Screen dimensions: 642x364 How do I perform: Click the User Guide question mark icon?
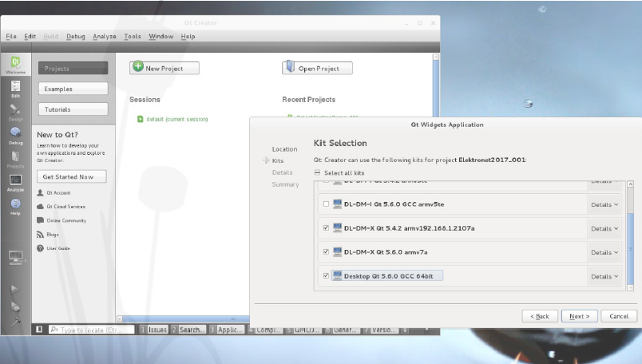coord(40,248)
